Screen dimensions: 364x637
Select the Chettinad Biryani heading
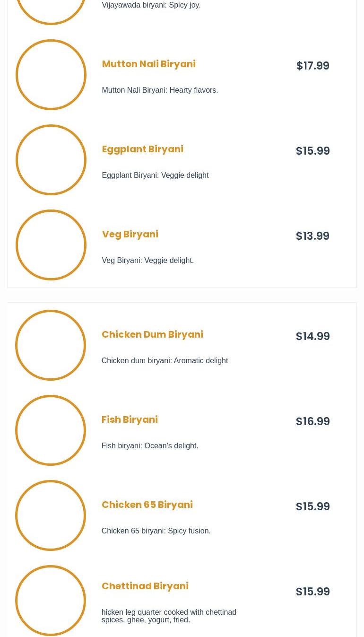145,586
